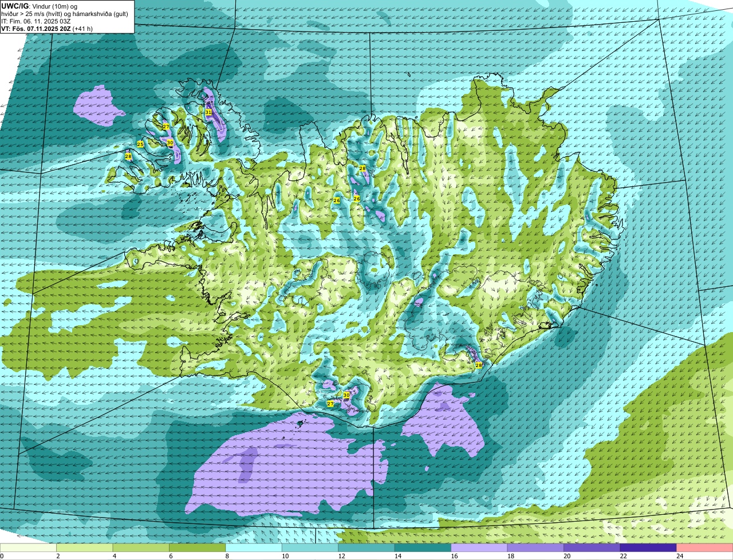
Task: Select the 8–10 m/s light cyan legend swatch
Action: 254,547
